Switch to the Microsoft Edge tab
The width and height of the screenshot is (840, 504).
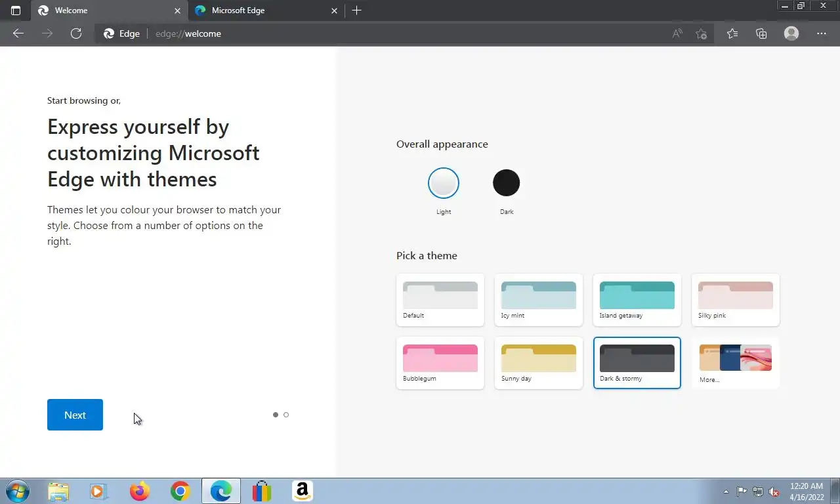pyautogui.click(x=266, y=10)
